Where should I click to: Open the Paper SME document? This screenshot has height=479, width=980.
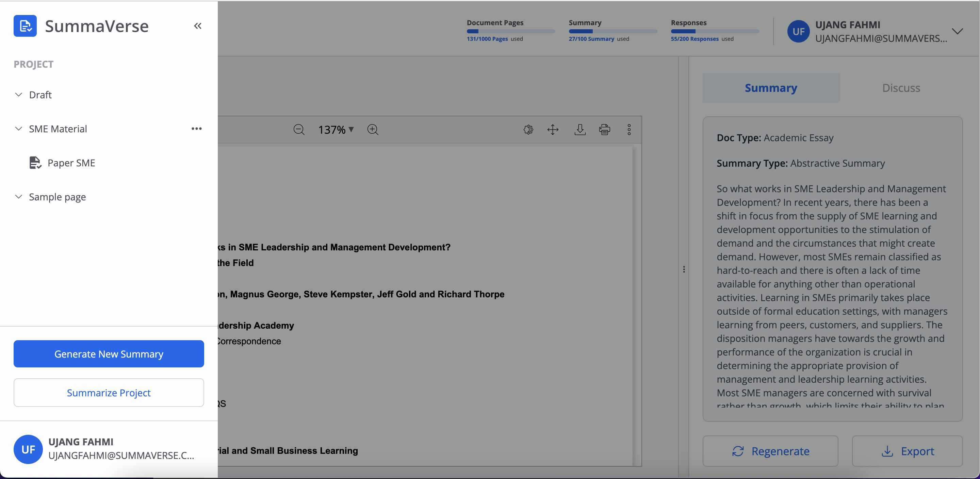(71, 163)
